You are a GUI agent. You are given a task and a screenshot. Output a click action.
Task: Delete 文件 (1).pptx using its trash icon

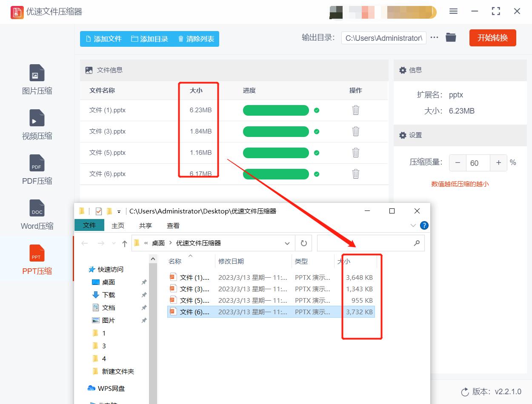click(355, 110)
